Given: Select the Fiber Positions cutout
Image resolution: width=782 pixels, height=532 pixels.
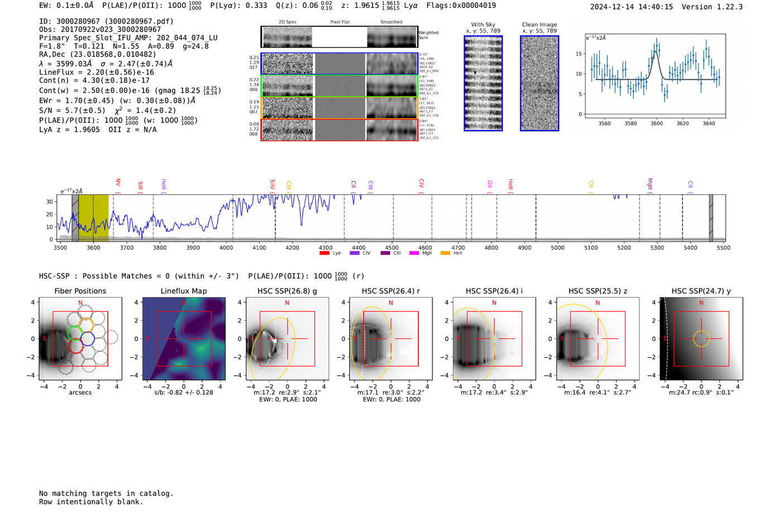Looking at the screenshot, I should [80, 338].
